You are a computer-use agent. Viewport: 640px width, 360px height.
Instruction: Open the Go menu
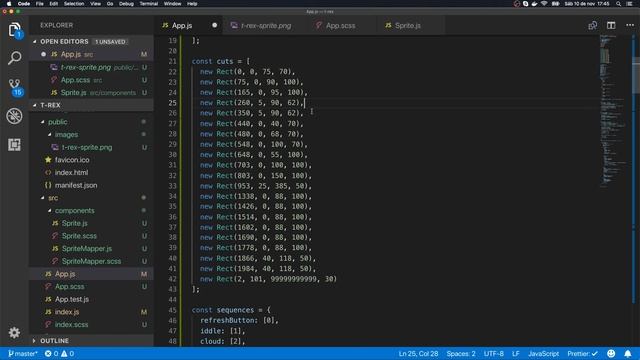point(110,4)
